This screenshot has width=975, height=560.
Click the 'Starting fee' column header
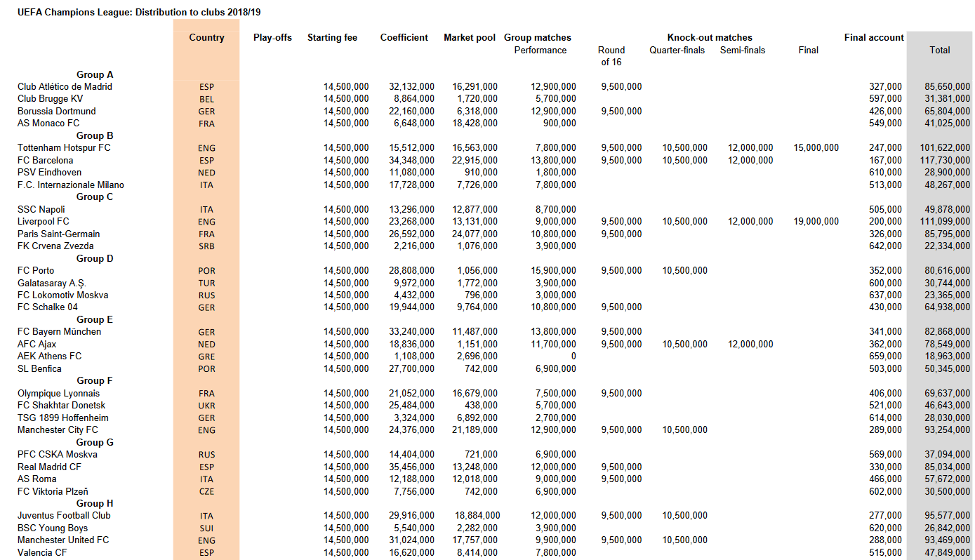332,38
